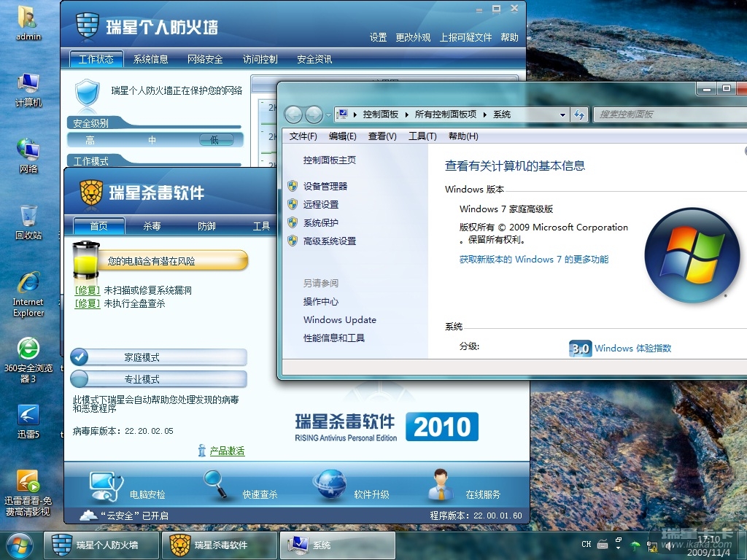Image resolution: width=747 pixels, height=560 pixels.
Task: Click the Forward arrow in System window
Action: [314, 114]
